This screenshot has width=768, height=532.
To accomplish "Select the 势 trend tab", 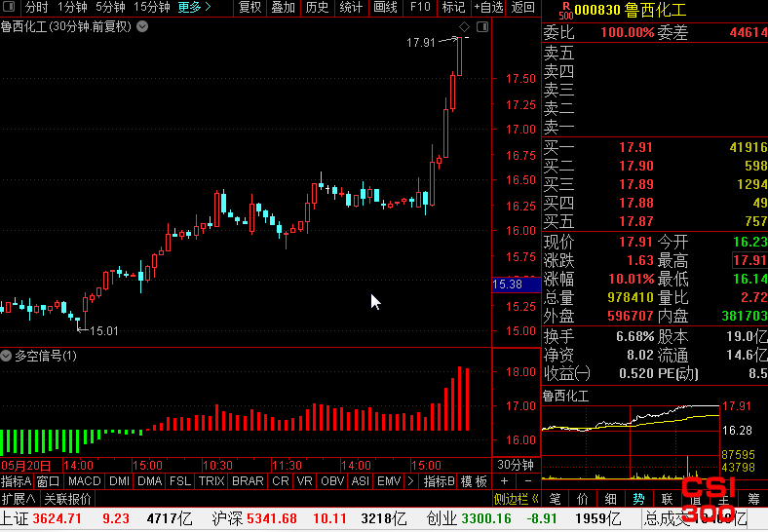I will (x=638, y=499).
